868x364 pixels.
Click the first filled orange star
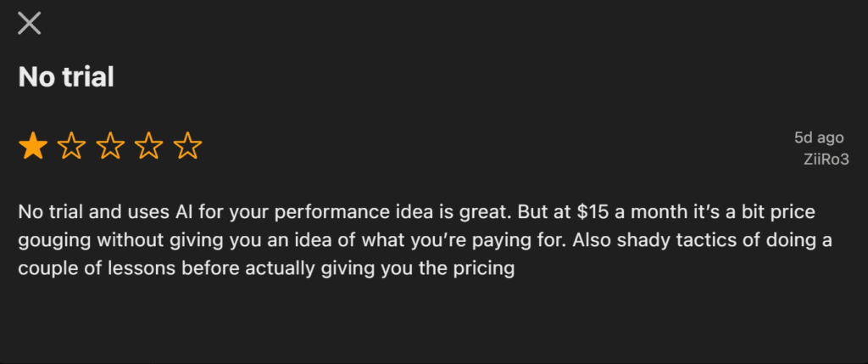click(x=33, y=147)
